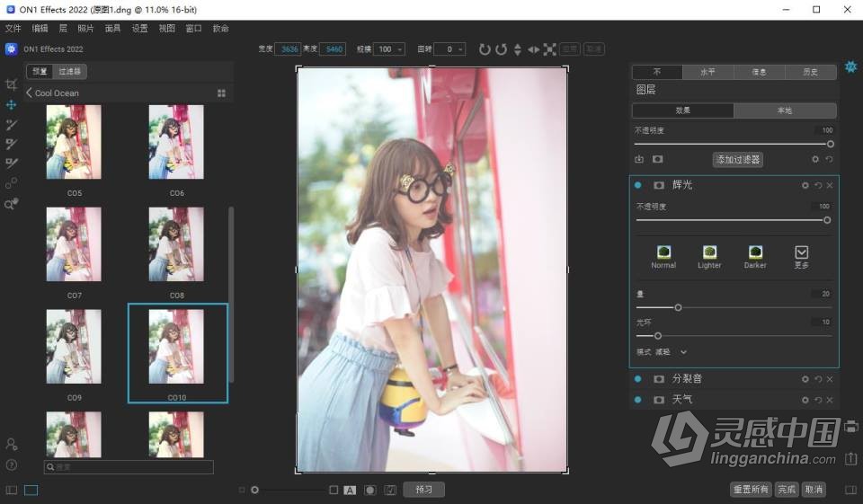Switch presets to grid view icon
The image size is (863, 504).
tap(221, 93)
